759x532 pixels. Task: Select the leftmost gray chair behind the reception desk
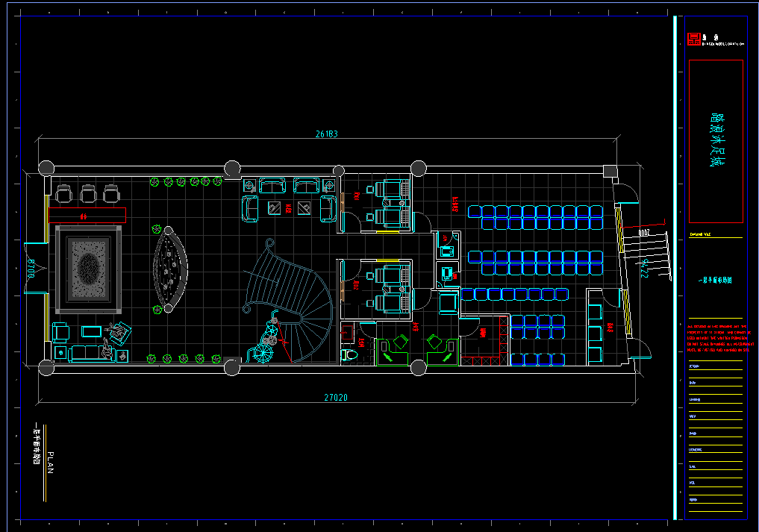(64, 193)
